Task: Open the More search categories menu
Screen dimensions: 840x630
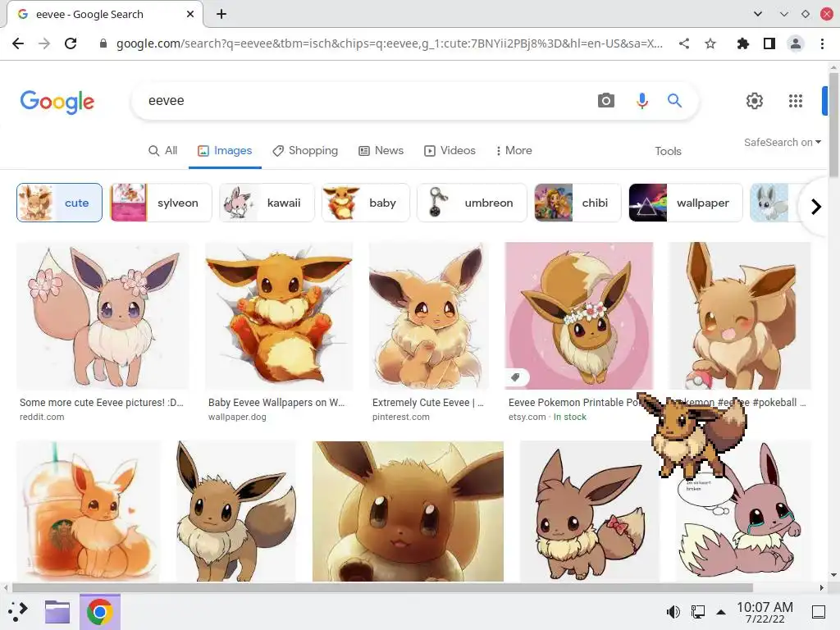Action: [x=514, y=151]
